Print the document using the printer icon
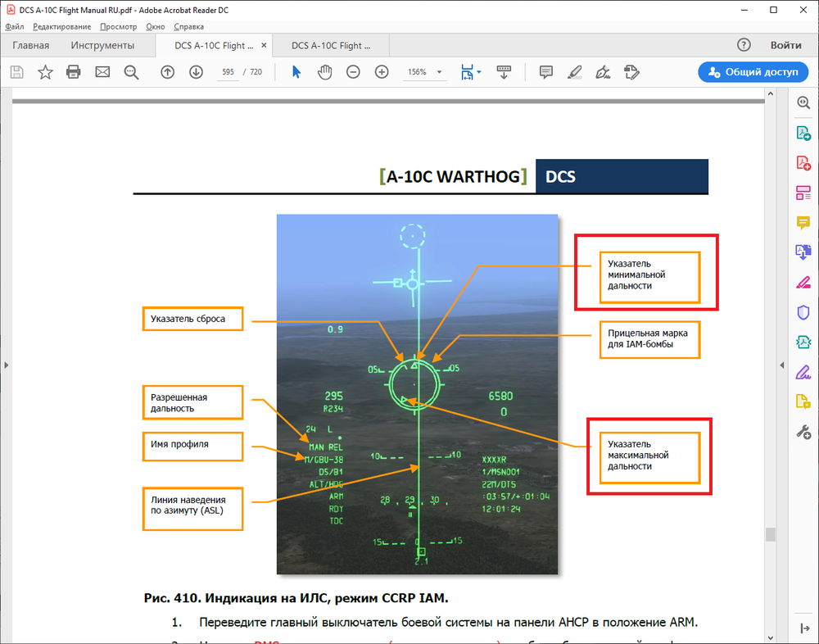819x644 pixels. [74, 71]
